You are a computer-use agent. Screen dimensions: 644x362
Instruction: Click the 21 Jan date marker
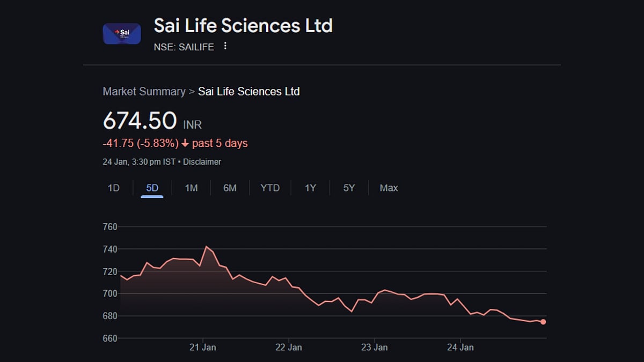tap(203, 348)
